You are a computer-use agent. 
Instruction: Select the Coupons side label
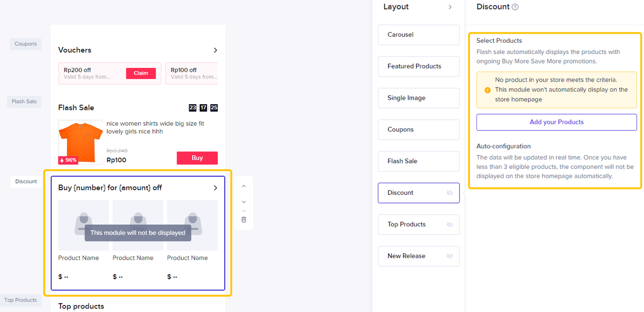26,44
